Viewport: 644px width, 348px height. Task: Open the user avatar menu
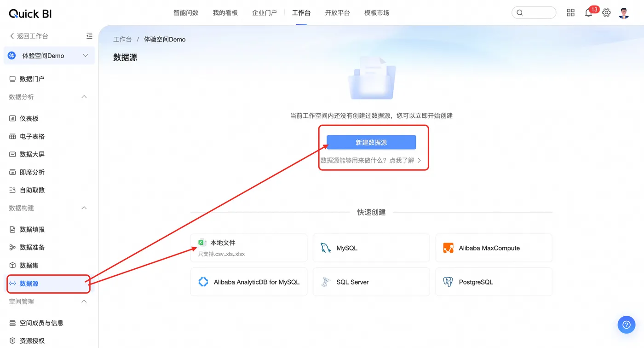coord(624,13)
